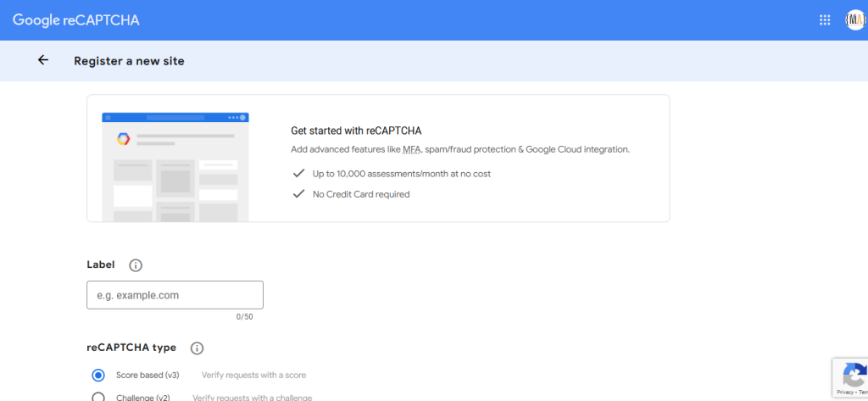Open the Privacy link in reCAPTCHA badge

point(845,392)
